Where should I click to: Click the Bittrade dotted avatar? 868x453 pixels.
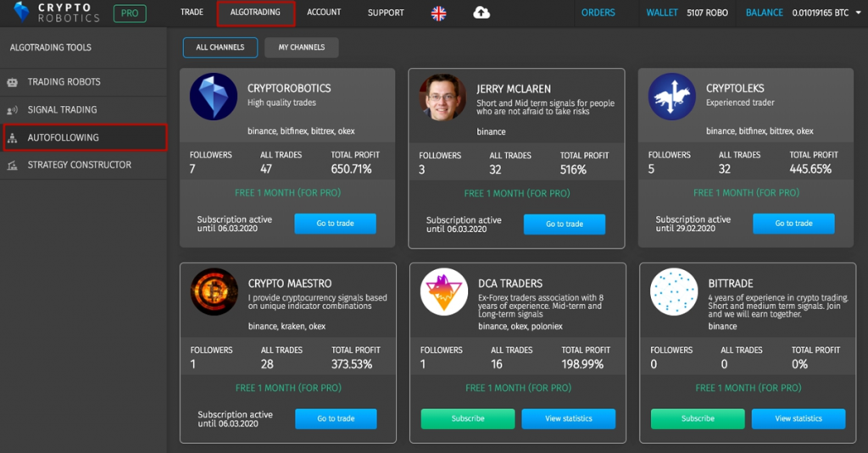[674, 292]
